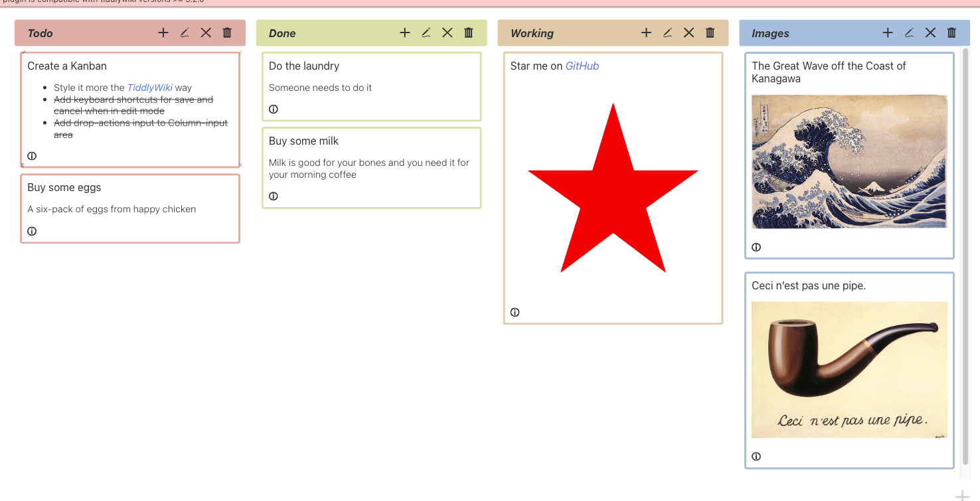Open info for Great Wave card

click(756, 248)
